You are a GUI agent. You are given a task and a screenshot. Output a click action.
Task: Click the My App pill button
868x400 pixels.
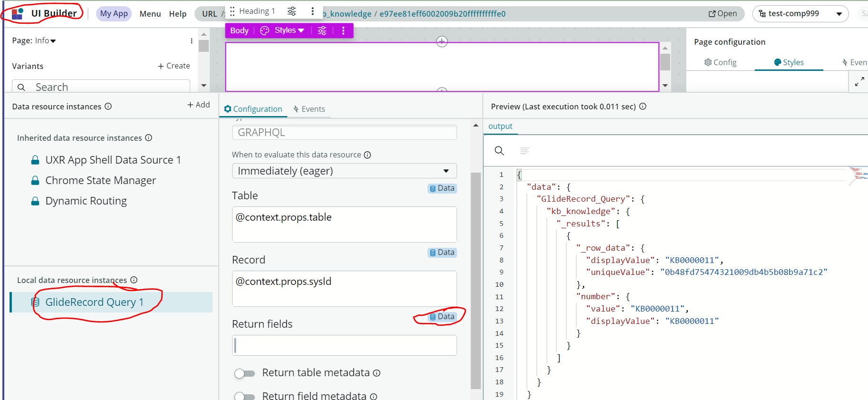(x=114, y=13)
